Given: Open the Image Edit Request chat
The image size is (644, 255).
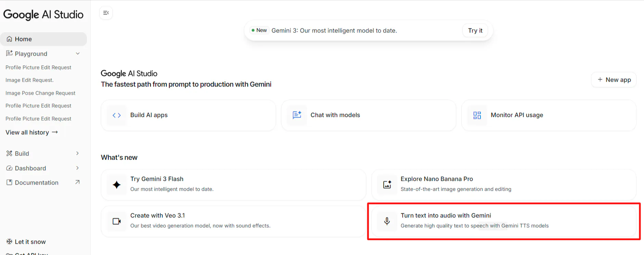Looking at the screenshot, I should [29, 80].
